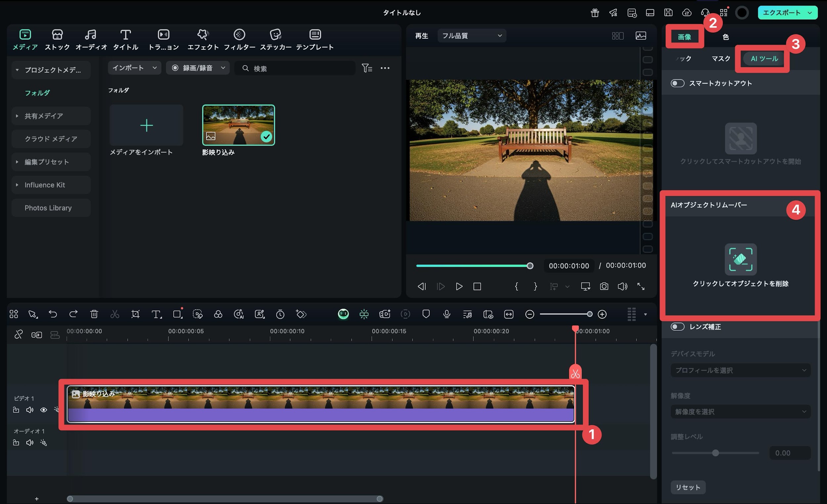
Task: Hide the Video 1 track with eye icon
Action: point(44,410)
